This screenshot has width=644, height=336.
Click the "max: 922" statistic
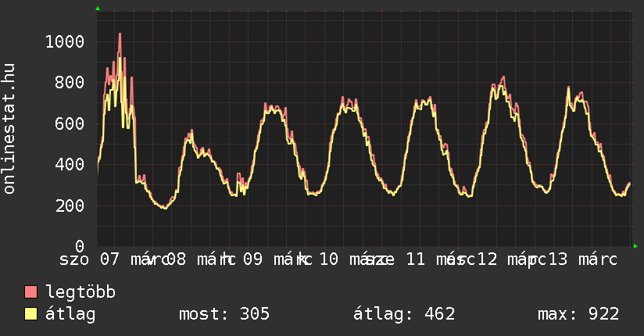click(578, 314)
